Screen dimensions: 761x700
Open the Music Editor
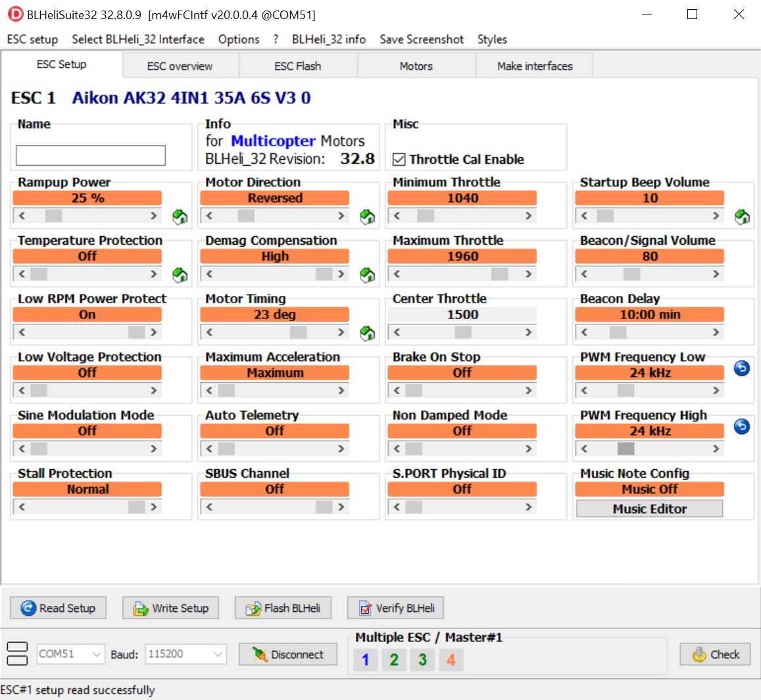tap(649, 509)
